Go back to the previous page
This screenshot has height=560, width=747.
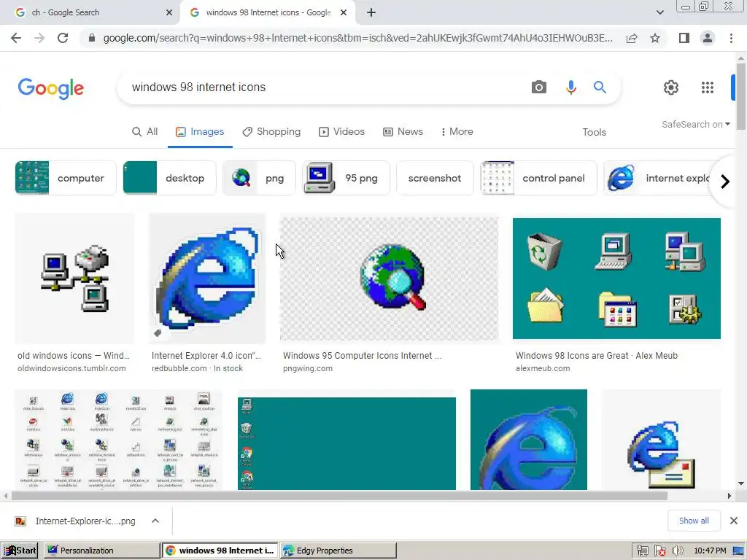[16, 38]
